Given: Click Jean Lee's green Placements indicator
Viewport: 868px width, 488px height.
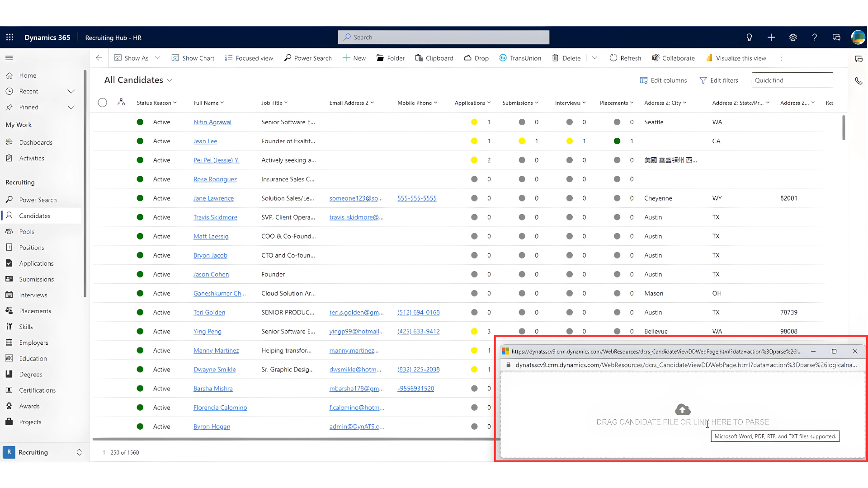Looking at the screenshot, I should pyautogui.click(x=617, y=141).
